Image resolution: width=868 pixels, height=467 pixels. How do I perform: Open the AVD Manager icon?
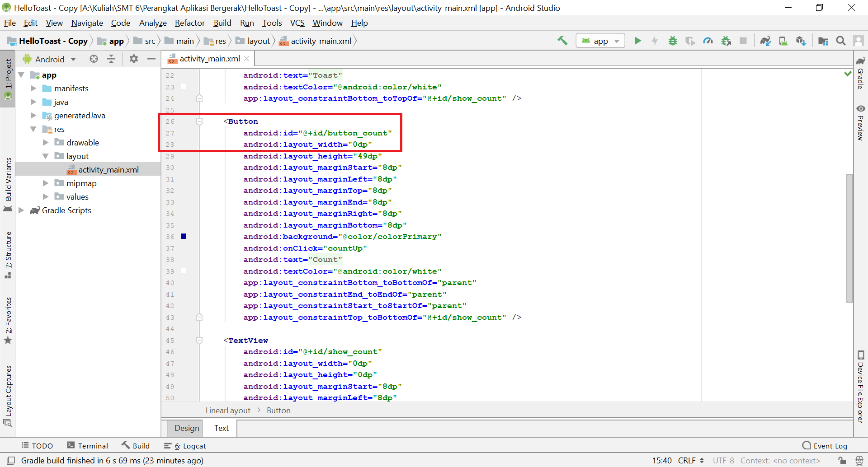coord(783,41)
